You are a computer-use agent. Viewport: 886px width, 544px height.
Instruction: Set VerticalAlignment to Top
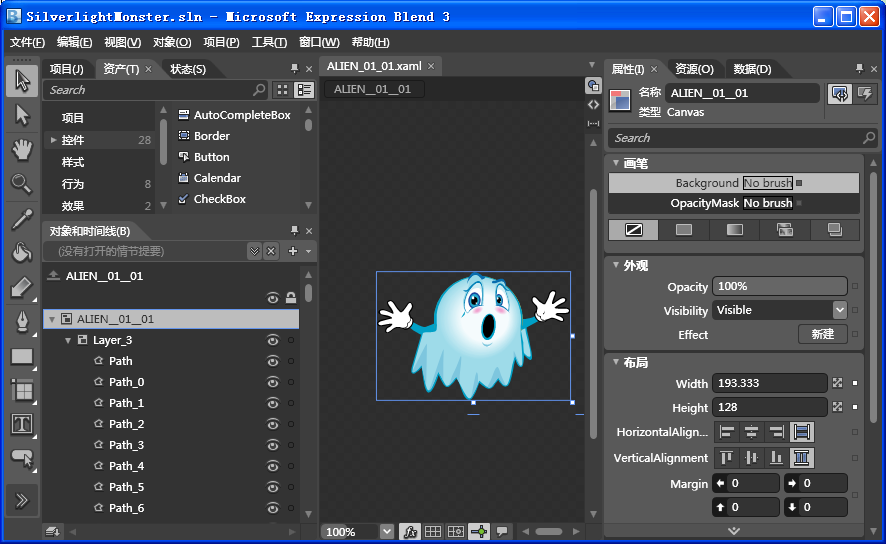click(x=727, y=458)
